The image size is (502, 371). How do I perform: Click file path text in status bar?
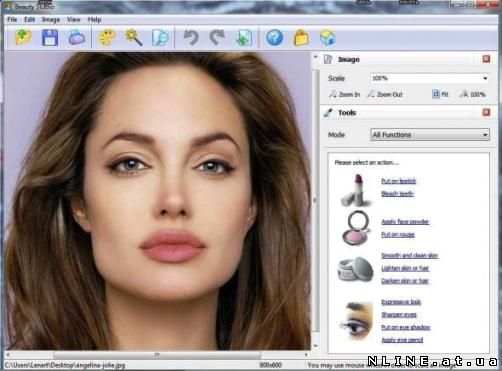point(65,365)
